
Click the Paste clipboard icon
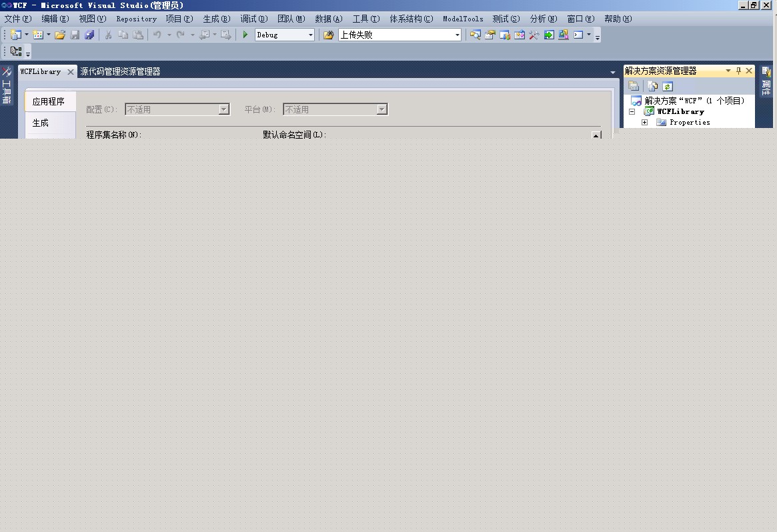click(x=138, y=35)
